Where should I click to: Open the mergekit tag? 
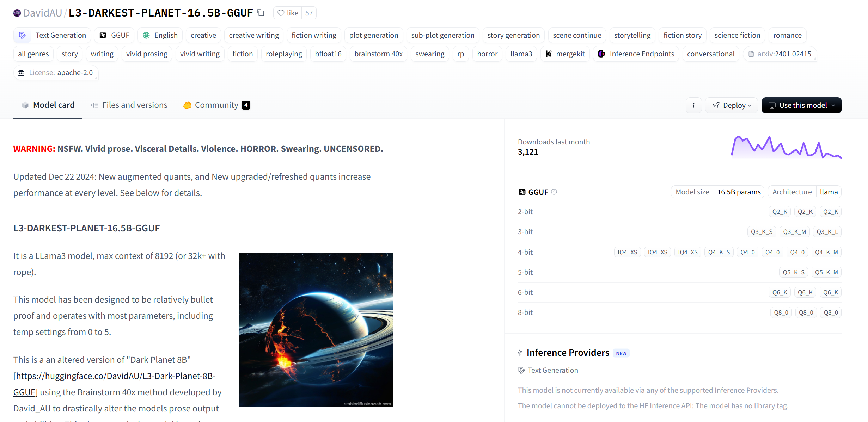pyautogui.click(x=565, y=54)
